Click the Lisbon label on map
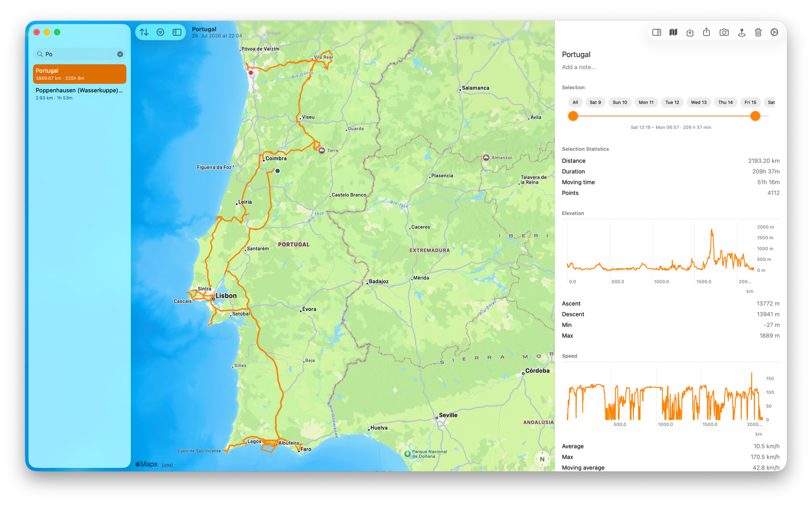The image size is (812, 508). (x=226, y=296)
